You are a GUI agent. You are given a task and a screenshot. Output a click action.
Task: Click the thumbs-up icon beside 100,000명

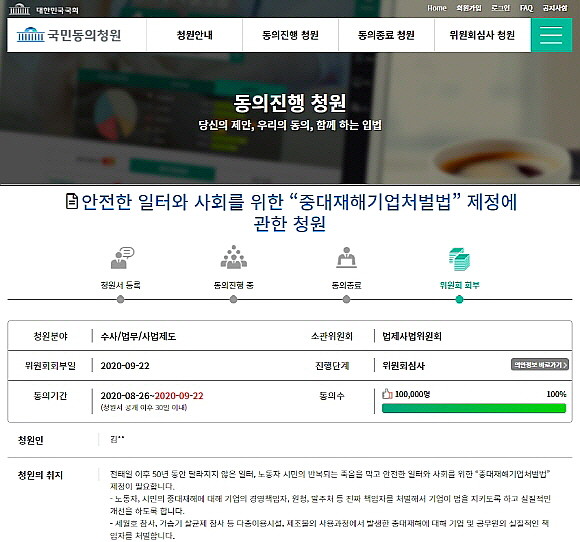(387, 394)
